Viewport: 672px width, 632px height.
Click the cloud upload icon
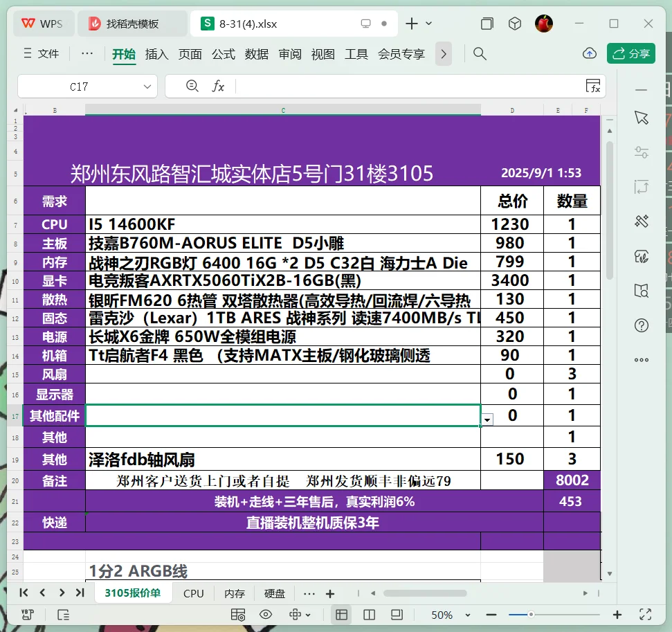[590, 53]
